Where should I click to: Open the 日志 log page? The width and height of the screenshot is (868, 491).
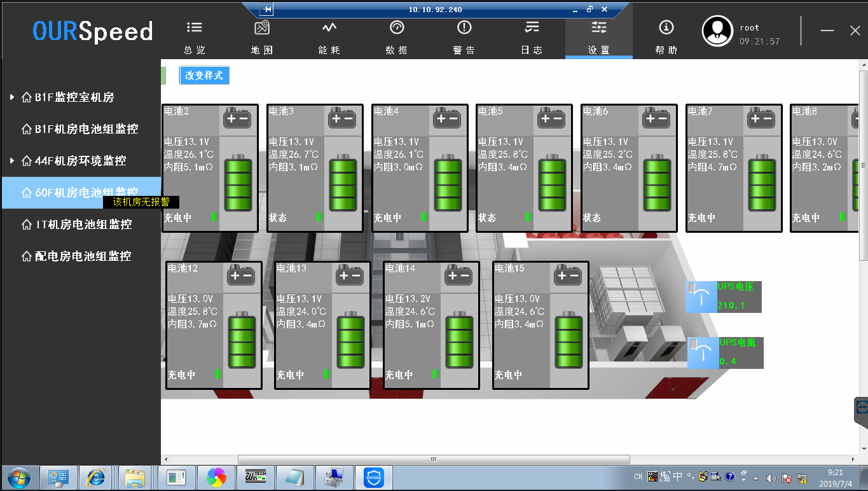coord(532,27)
